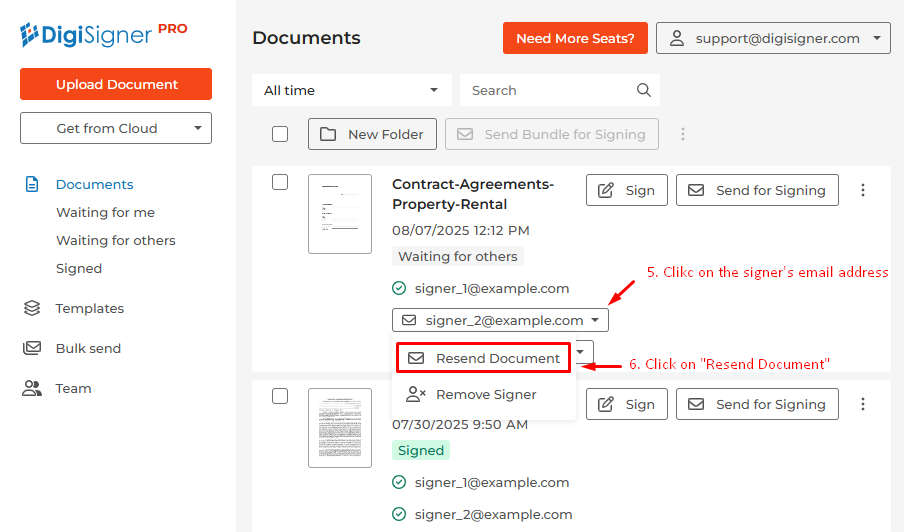Open more options for the Signed document
904x532 pixels.
(x=863, y=404)
